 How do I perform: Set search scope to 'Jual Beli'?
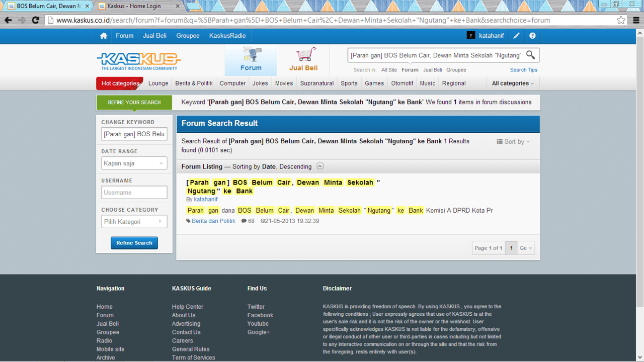[433, 70]
